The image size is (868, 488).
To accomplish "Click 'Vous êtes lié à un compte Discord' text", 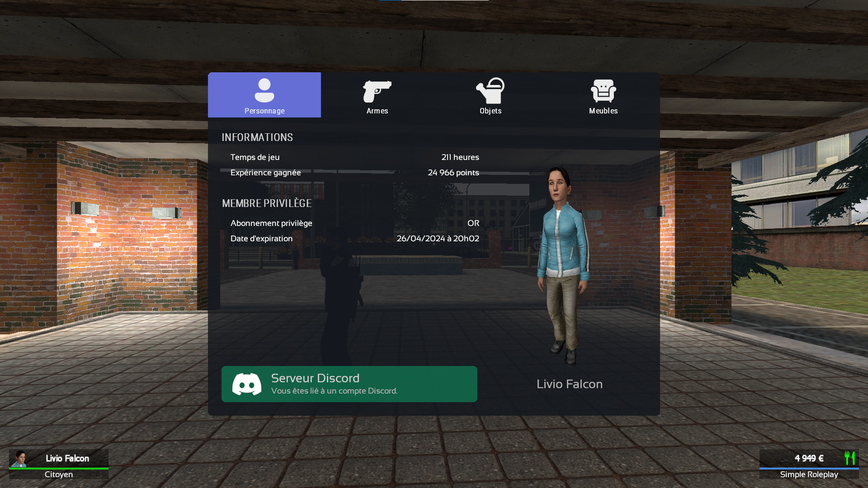I will pos(334,391).
